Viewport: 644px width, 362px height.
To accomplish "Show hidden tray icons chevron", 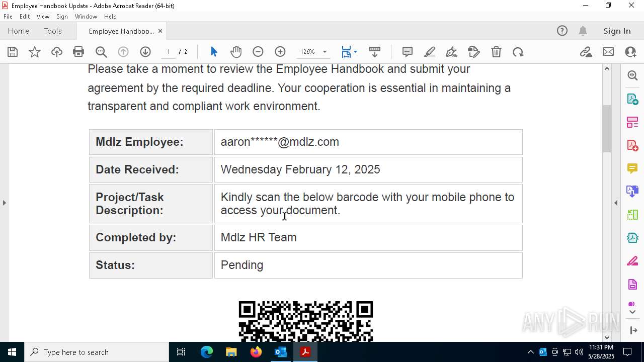I will click(530, 352).
